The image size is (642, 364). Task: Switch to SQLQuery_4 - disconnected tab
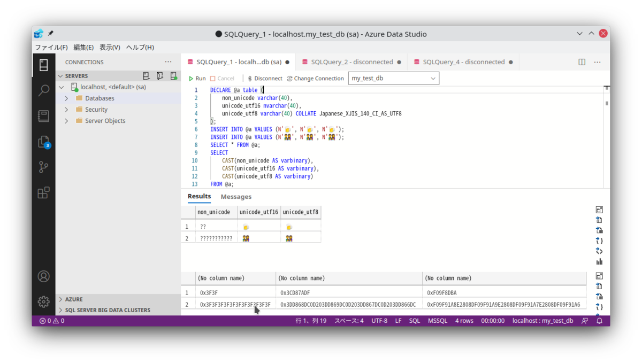click(463, 62)
